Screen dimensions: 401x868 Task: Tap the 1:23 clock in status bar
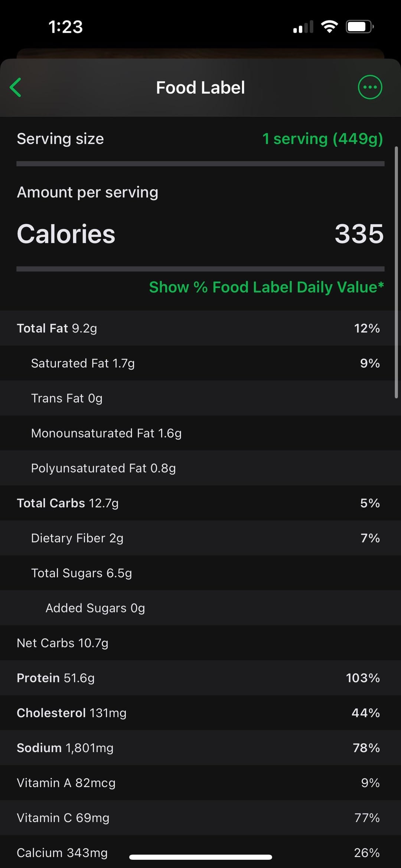point(65,27)
